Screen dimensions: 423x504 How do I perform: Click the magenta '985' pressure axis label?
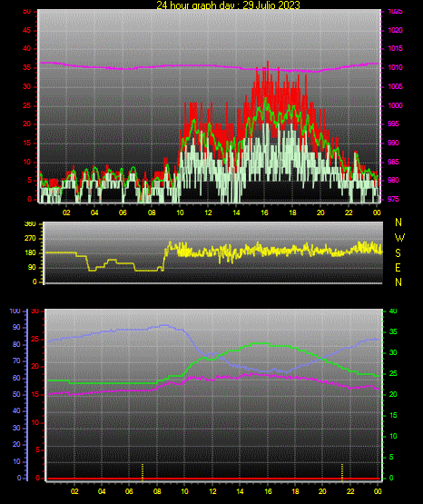[x=394, y=162]
